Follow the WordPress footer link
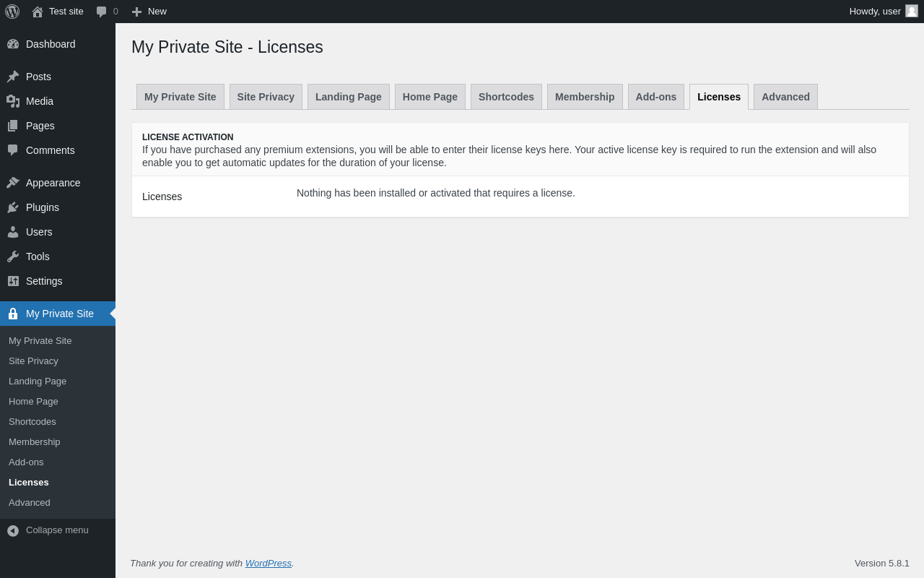This screenshot has height=578, width=924. (269, 563)
